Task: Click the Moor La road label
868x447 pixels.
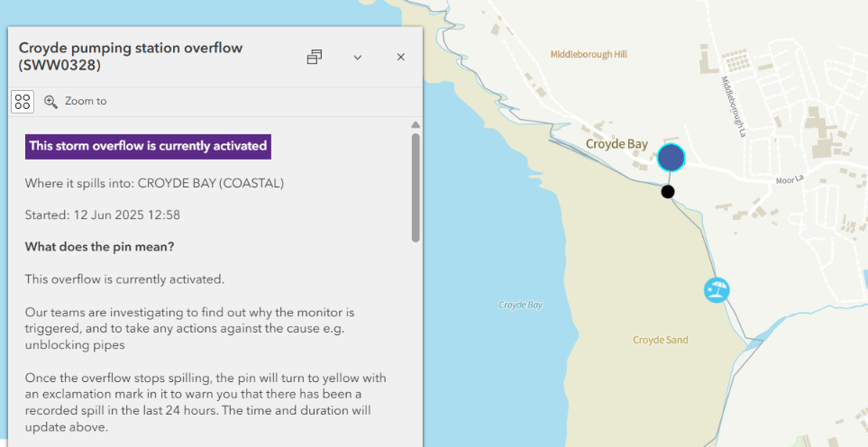Action: click(x=790, y=180)
